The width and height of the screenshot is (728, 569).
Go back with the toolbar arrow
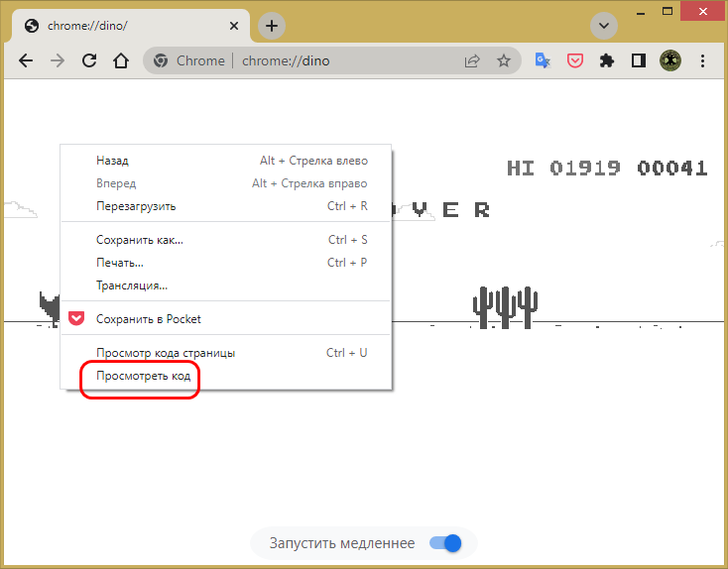click(26, 60)
